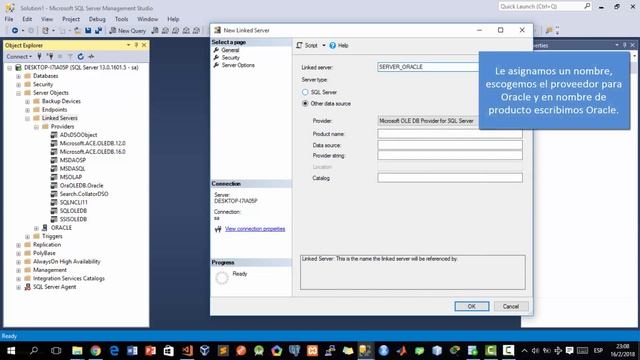
Task: Click the Save icon in SSMS toolbar
Action: pyautogui.click(x=88, y=31)
